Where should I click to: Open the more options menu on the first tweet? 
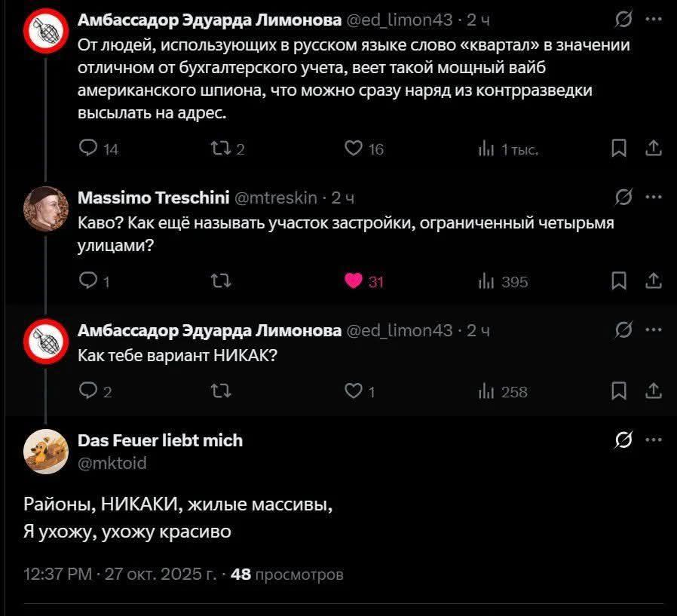click(653, 20)
